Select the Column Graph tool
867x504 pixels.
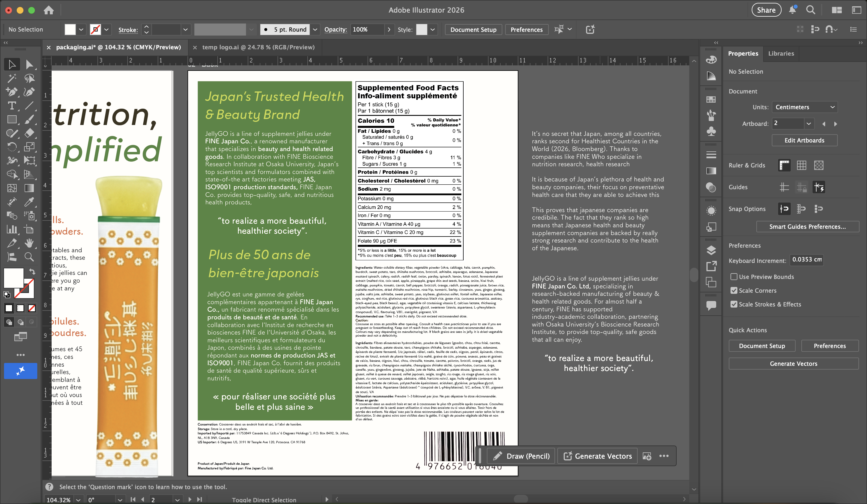tap(12, 229)
